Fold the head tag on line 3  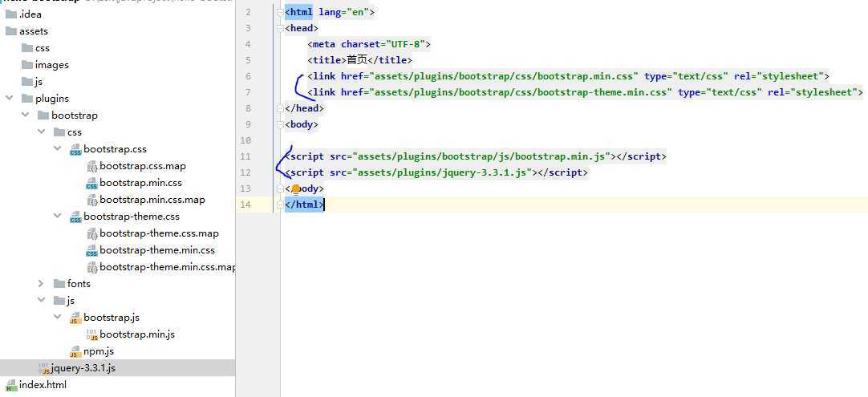tap(281, 28)
